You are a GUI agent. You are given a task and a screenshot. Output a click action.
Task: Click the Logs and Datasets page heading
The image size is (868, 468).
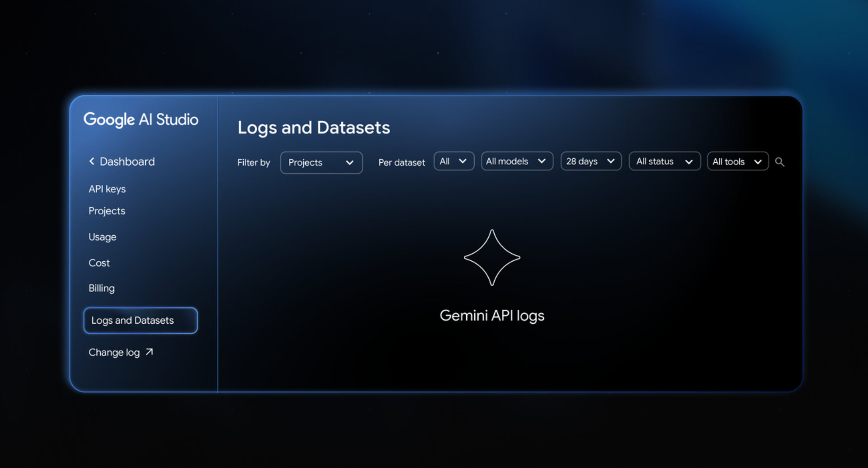click(x=314, y=128)
